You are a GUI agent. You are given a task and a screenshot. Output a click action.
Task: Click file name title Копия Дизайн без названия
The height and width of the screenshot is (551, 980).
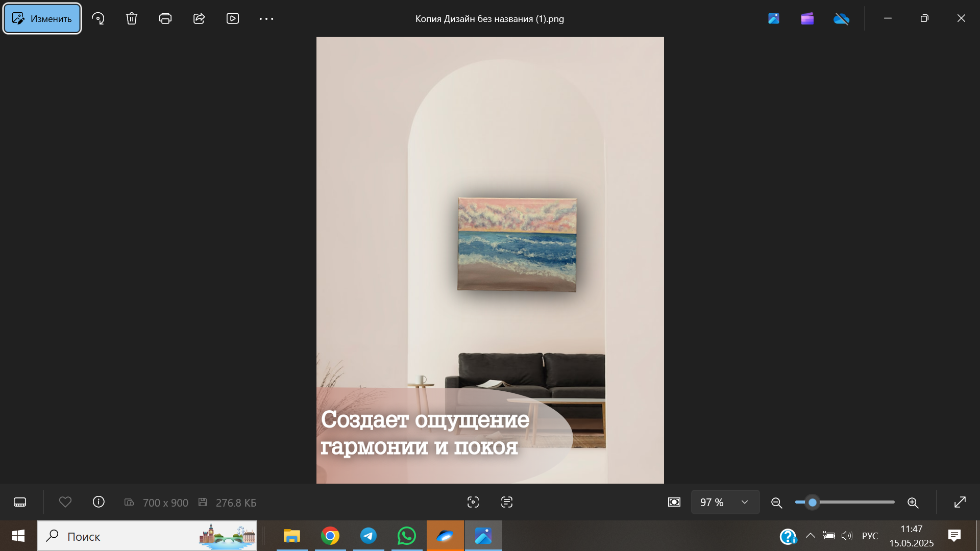pyautogui.click(x=489, y=19)
